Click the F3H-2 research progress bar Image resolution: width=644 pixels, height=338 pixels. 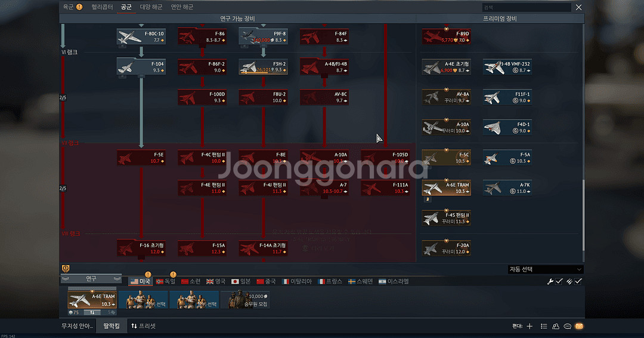point(264,73)
